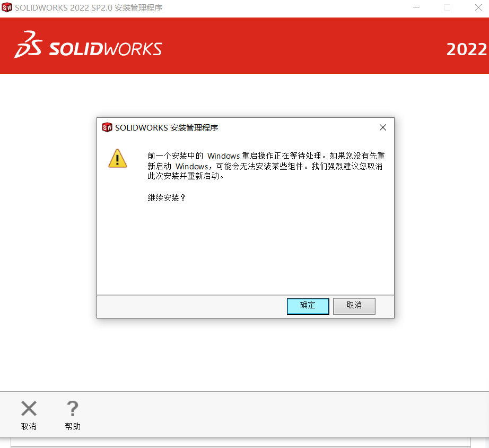This screenshot has height=448, width=489.
Task: Click the main title SOLIDWORKS 2022 SP2.0 text
Action: [x=64, y=7]
